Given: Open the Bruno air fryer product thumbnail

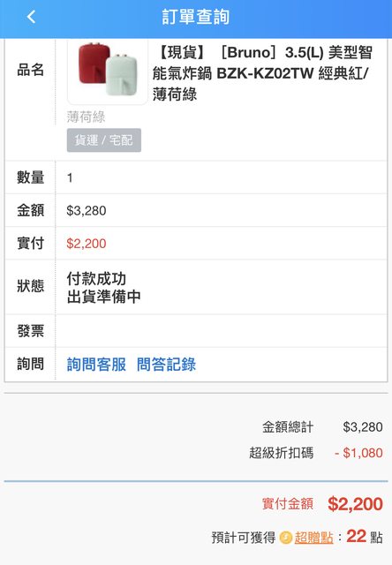Looking at the screenshot, I should (108, 72).
